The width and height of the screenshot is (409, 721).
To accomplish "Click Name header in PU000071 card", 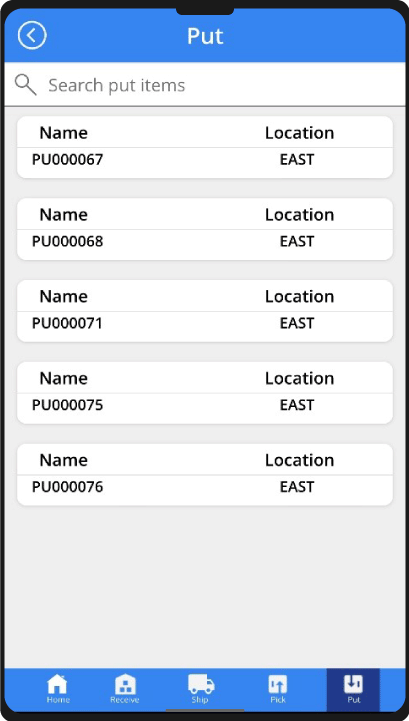I will pos(63,297).
